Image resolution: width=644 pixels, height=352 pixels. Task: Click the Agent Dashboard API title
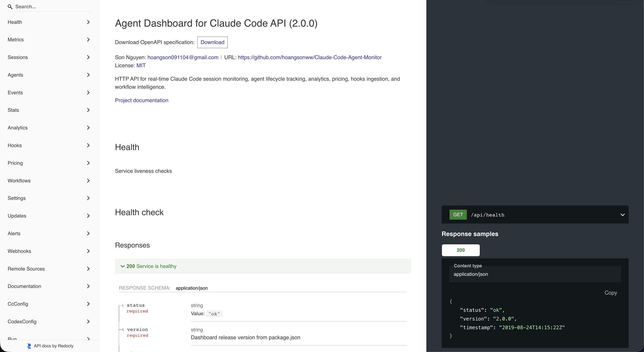(216, 23)
